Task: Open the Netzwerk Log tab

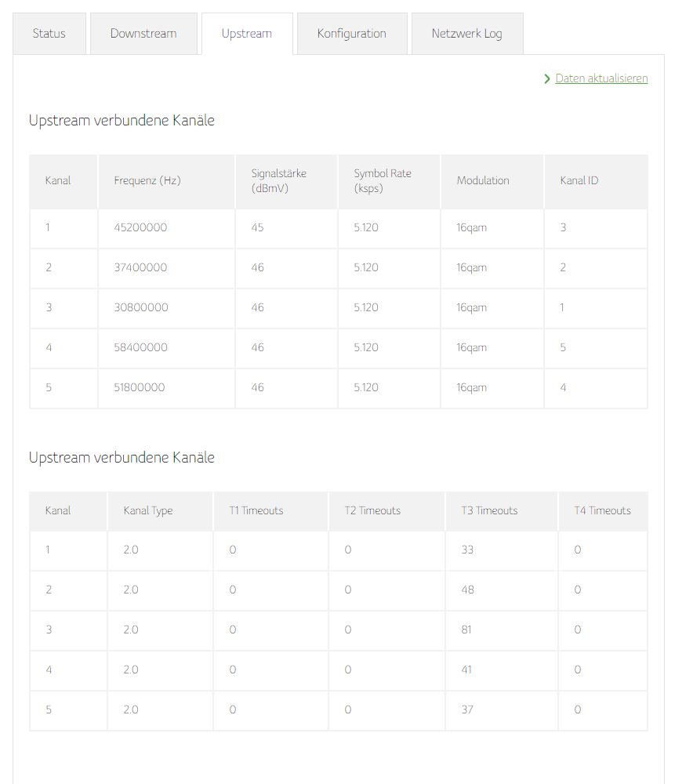Action: click(466, 34)
